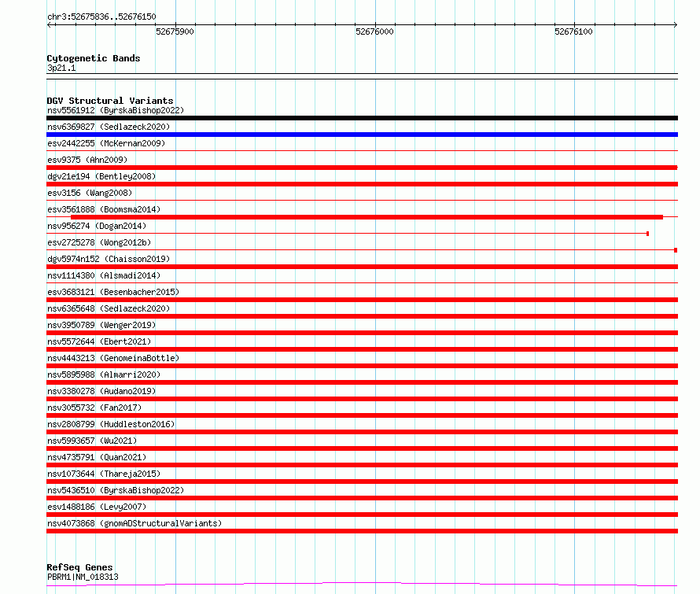700x594 pixels.
Task: Click the right arrow on the coordinate ruler
Action: pyautogui.click(x=675, y=24)
